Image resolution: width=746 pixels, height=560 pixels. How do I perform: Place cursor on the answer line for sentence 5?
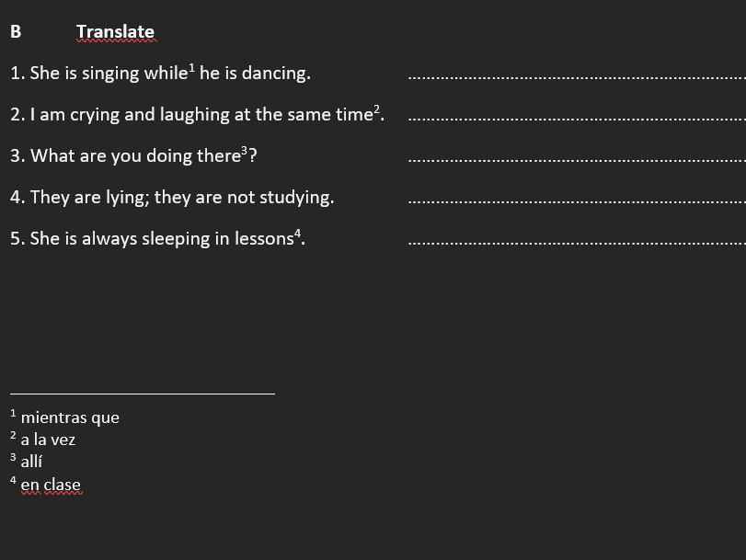(x=575, y=241)
